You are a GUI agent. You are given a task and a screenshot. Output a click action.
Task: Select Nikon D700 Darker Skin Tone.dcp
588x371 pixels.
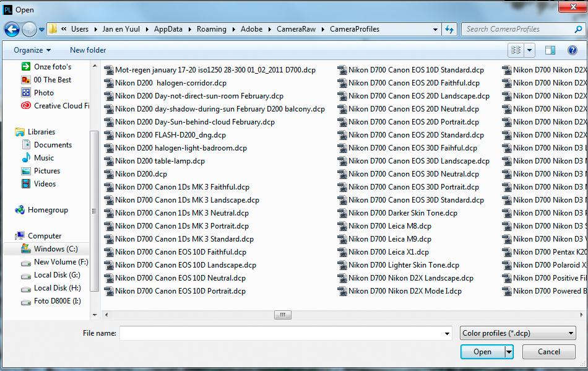coord(397,213)
